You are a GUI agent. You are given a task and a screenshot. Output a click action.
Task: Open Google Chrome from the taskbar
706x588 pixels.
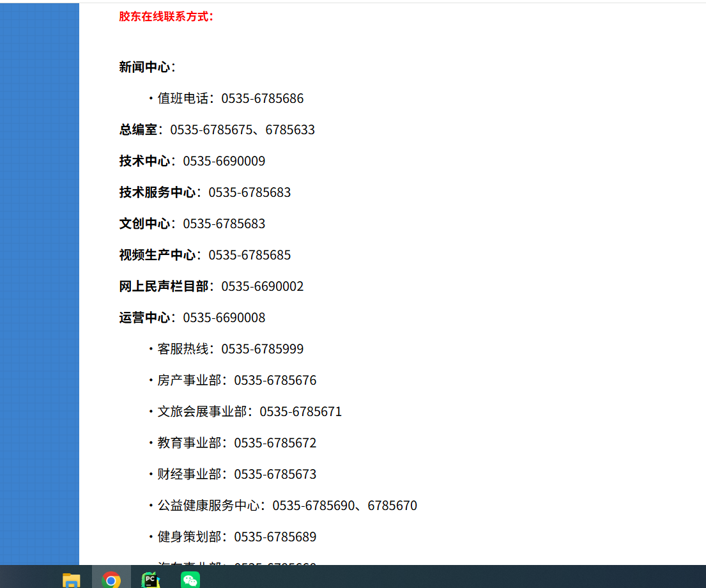[111, 580]
